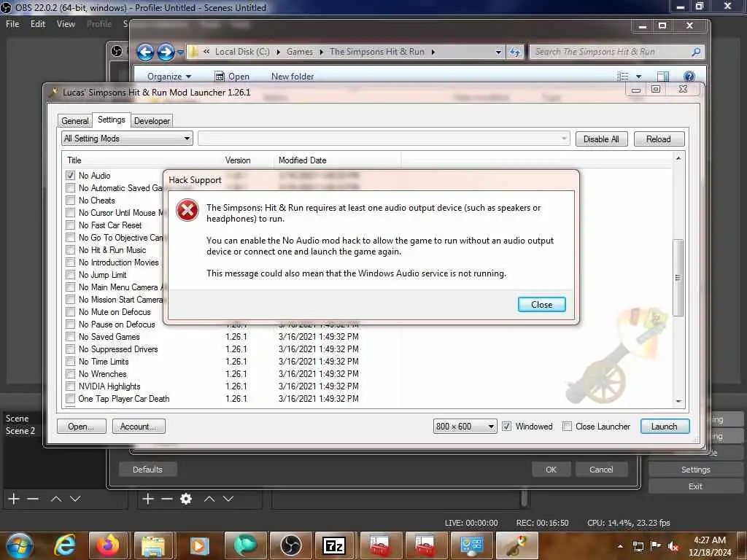Open recent pages dropdown beside forward arrow
The height and width of the screenshot is (560, 747).
click(x=181, y=52)
